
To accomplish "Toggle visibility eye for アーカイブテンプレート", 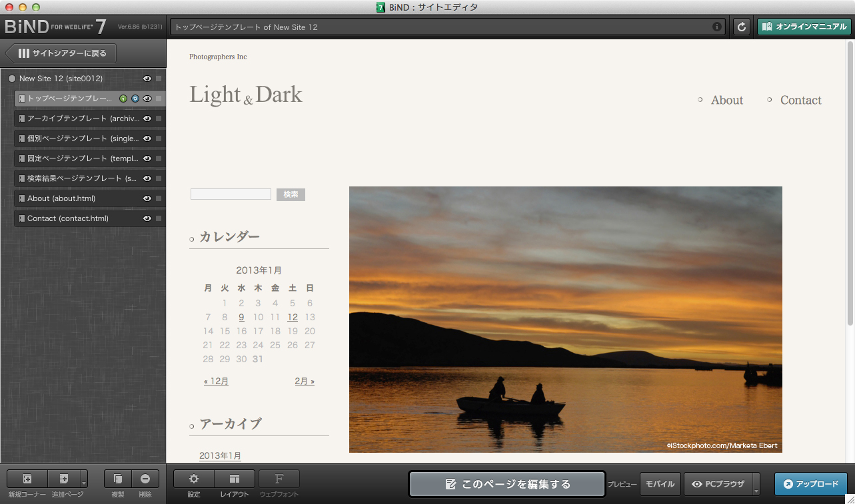I will coord(147,119).
